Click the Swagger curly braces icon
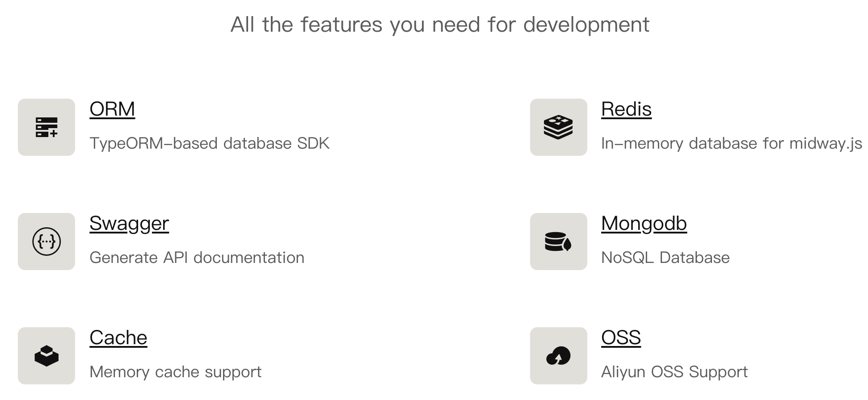This screenshot has width=868, height=400. (46, 242)
